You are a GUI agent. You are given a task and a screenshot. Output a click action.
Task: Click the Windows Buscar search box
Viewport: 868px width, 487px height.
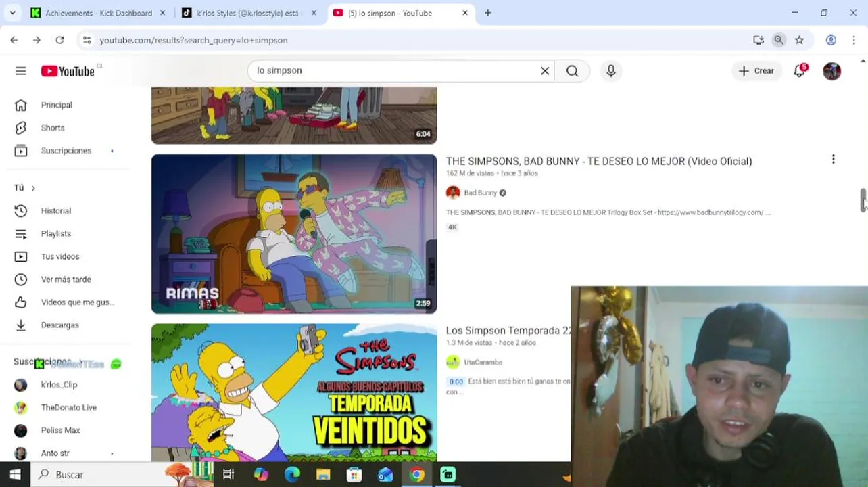(x=98, y=474)
